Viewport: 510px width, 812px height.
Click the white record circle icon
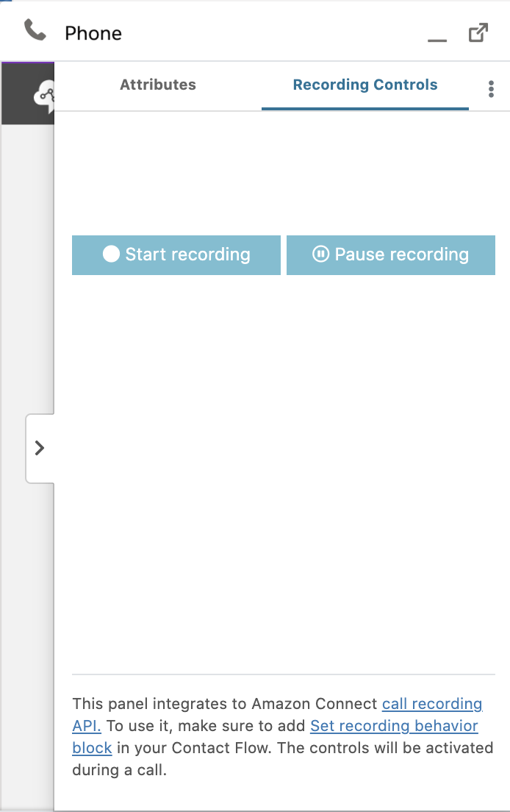(x=111, y=254)
